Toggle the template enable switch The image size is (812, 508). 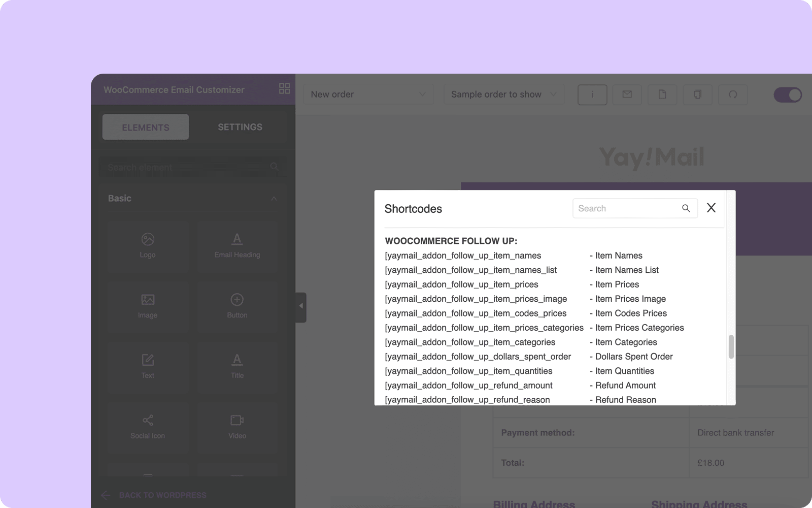pos(788,95)
